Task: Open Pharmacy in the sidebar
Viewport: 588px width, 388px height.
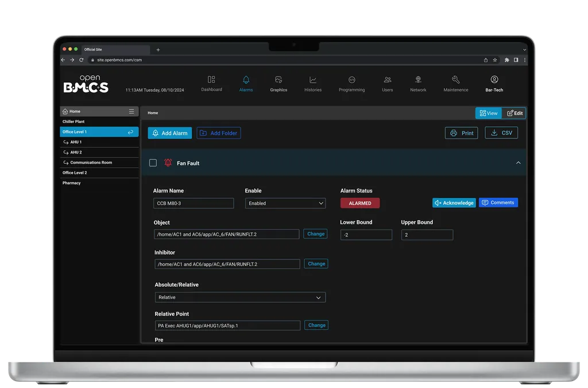Action: coord(99,183)
